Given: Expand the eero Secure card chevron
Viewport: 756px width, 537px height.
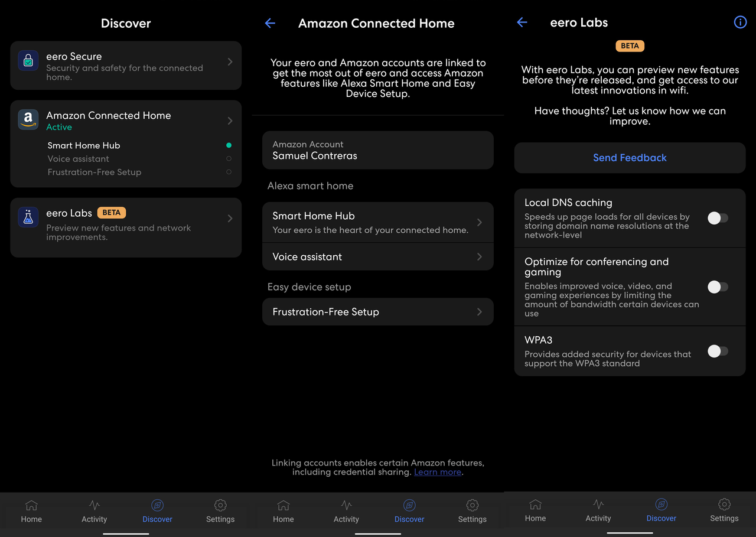Looking at the screenshot, I should (x=230, y=61).
